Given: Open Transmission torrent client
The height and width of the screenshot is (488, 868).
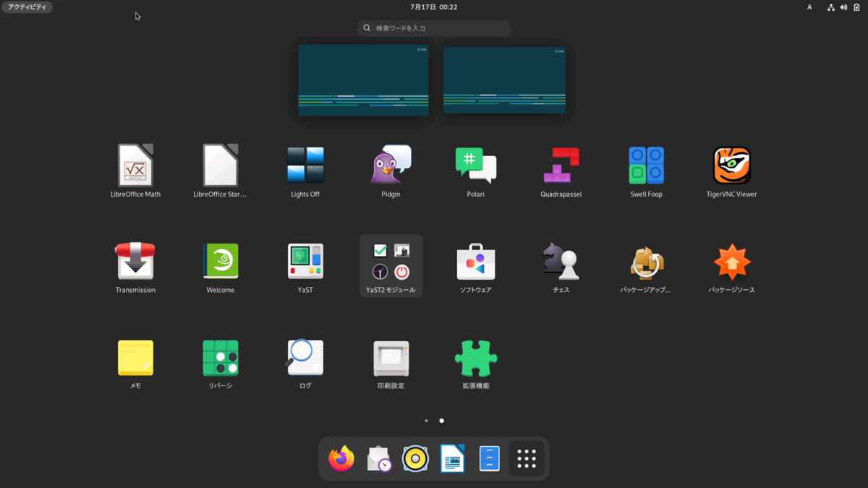Looking at the screenshot, I should [x=135, y=267].
